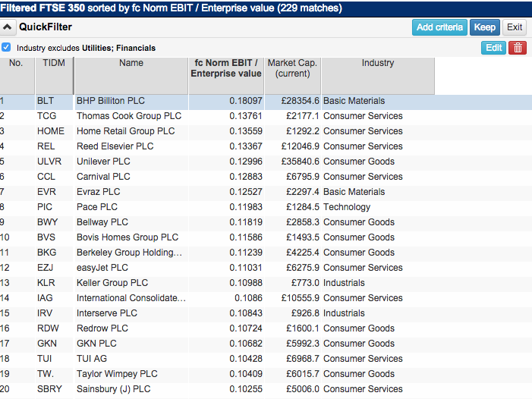Screen dimensions: 532x399
Task: Click the £773.0 market cap cell
Action: pyautogui.click(x=305, y=283)
